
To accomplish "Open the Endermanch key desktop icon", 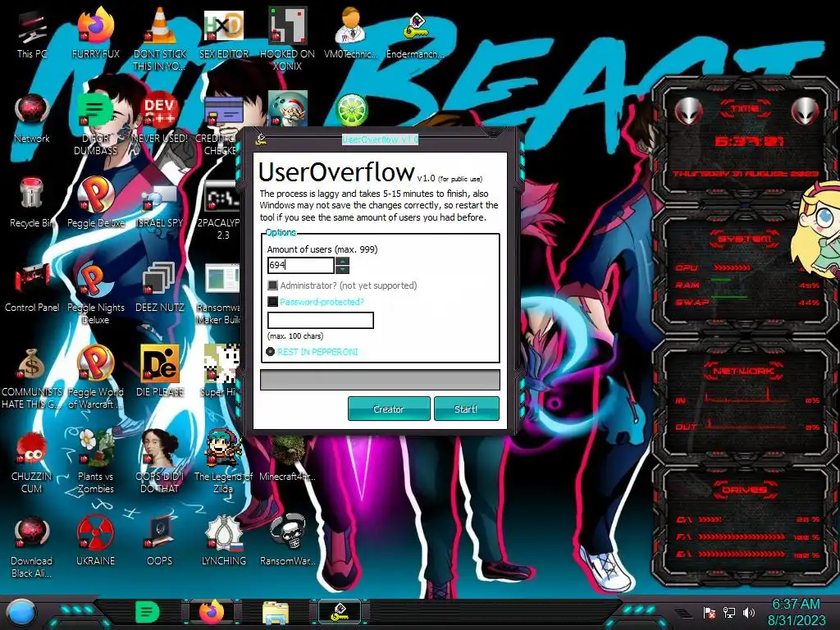I will (415, 34).
